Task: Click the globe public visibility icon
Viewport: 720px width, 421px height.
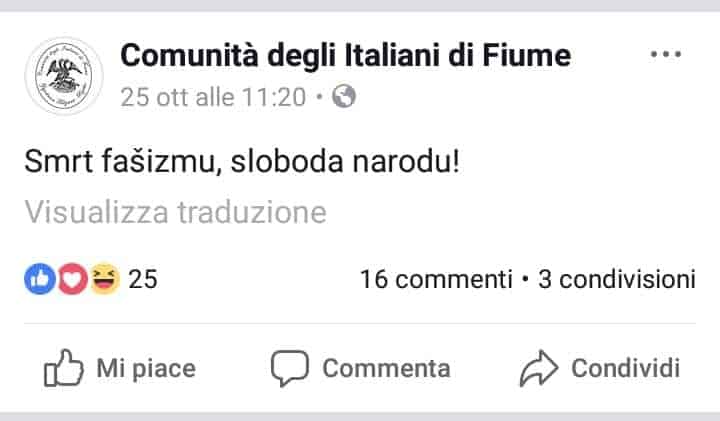Action: point(344,96)
